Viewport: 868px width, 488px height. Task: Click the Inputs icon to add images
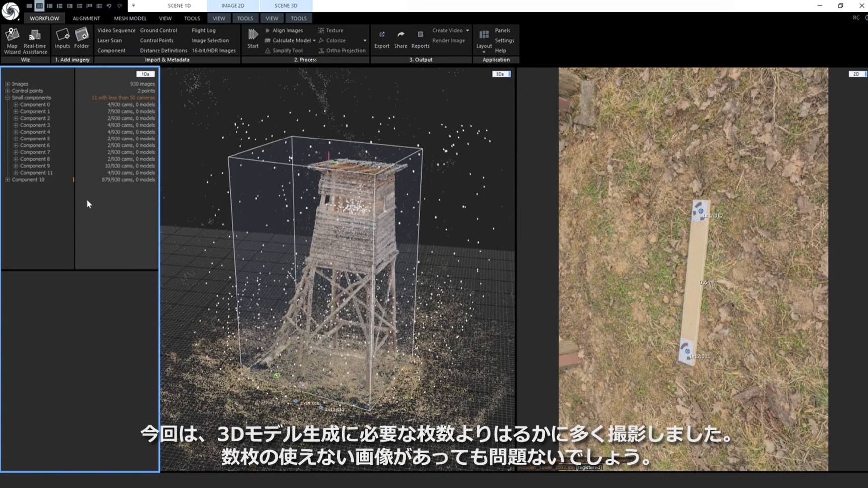(x=62, y=34)
